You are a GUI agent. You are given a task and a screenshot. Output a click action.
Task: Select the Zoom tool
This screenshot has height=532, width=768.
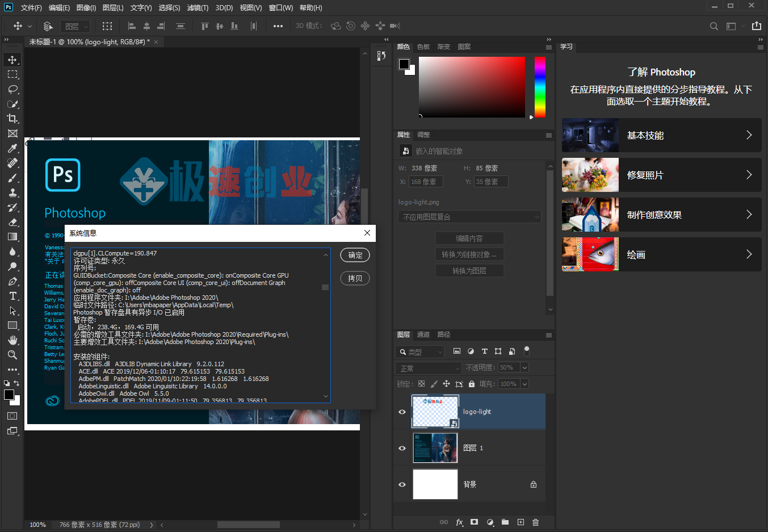click(12, 355)
